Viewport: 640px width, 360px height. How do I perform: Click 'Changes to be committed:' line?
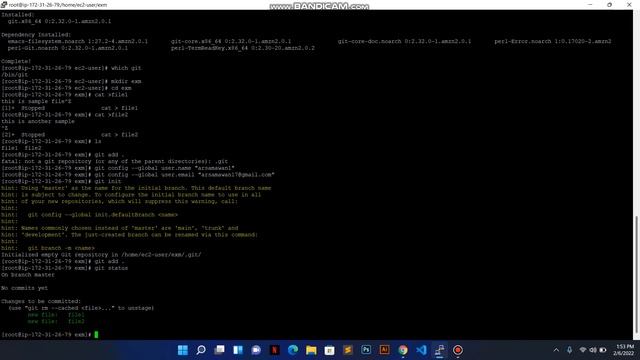click(x=41, y=301)
